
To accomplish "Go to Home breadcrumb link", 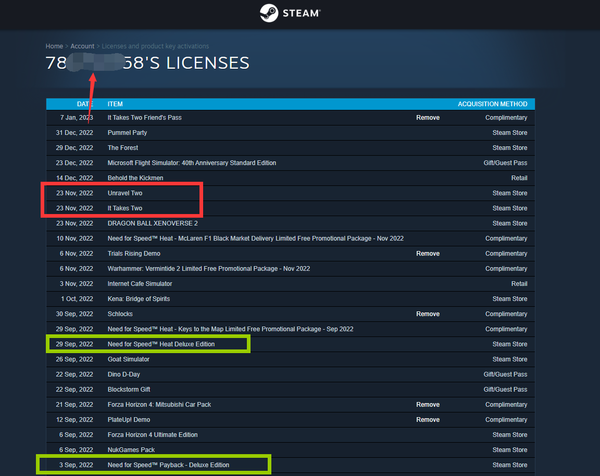I will pos(54,46).
